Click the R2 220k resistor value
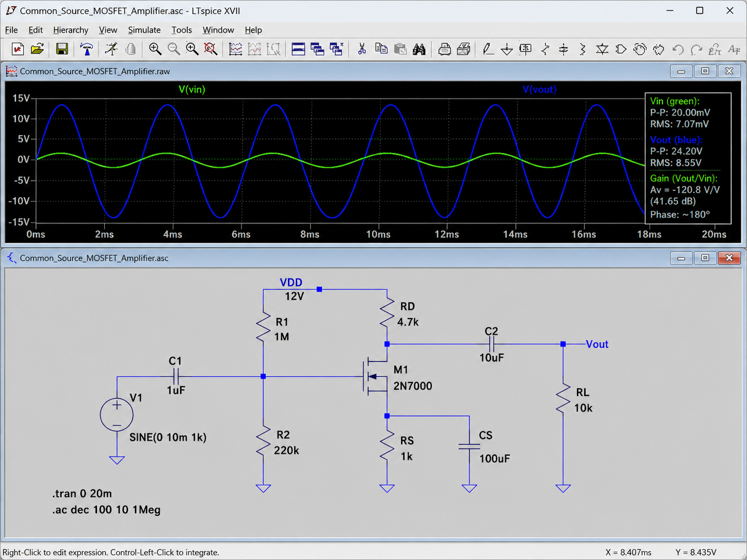The image size is (747, 560). click(x=286, y=450)
